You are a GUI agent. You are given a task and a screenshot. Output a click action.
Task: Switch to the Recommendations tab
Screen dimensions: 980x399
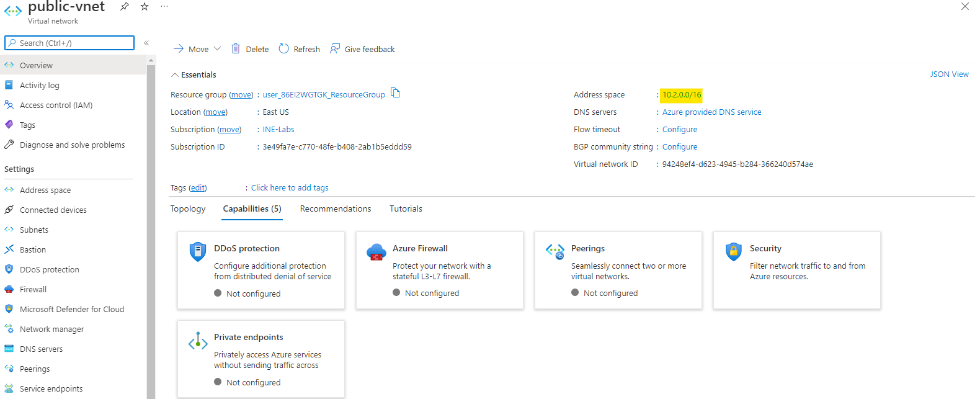click(336, 209)
